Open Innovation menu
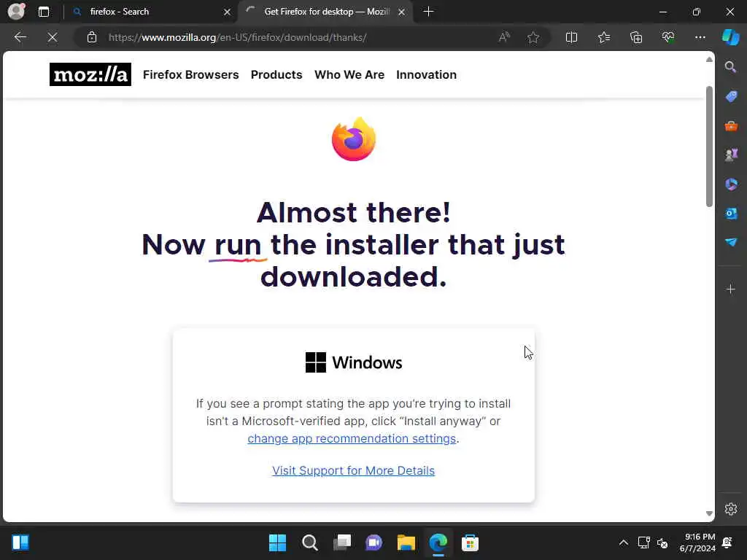Viewport: 747px width, 560px height. (x=426, y=75)
